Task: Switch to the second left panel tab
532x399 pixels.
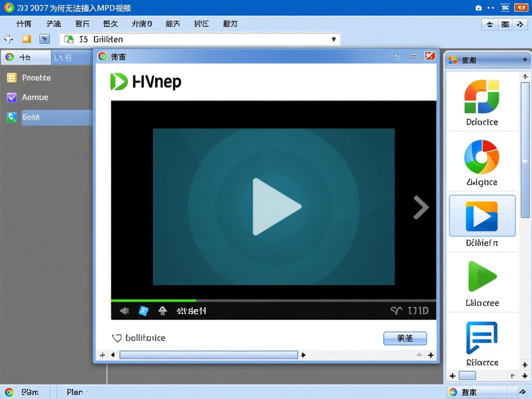Action: (63, 57)
